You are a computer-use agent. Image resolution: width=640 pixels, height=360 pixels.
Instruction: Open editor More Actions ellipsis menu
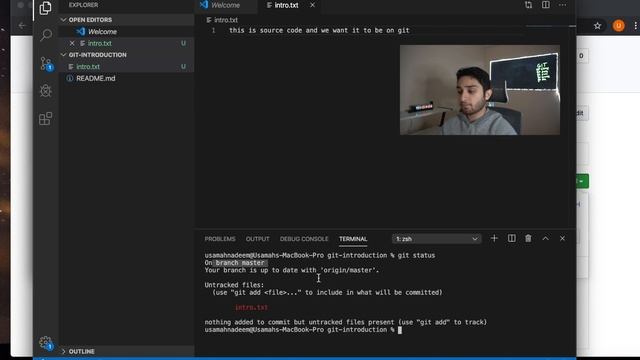click(562, 5)
